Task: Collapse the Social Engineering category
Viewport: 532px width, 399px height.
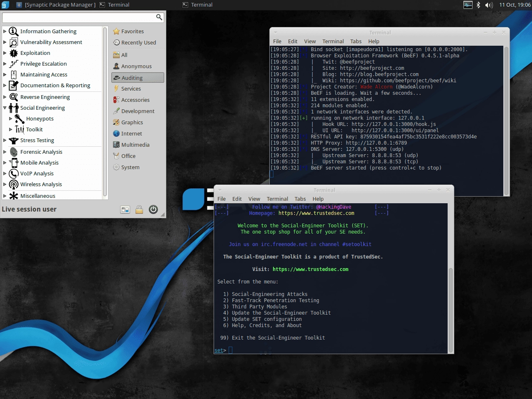Action: click(x=5, y=108)
